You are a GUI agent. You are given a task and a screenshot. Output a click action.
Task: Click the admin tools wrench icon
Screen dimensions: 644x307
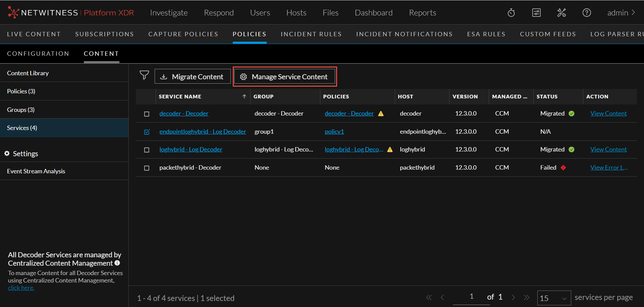tap(561, 12)
